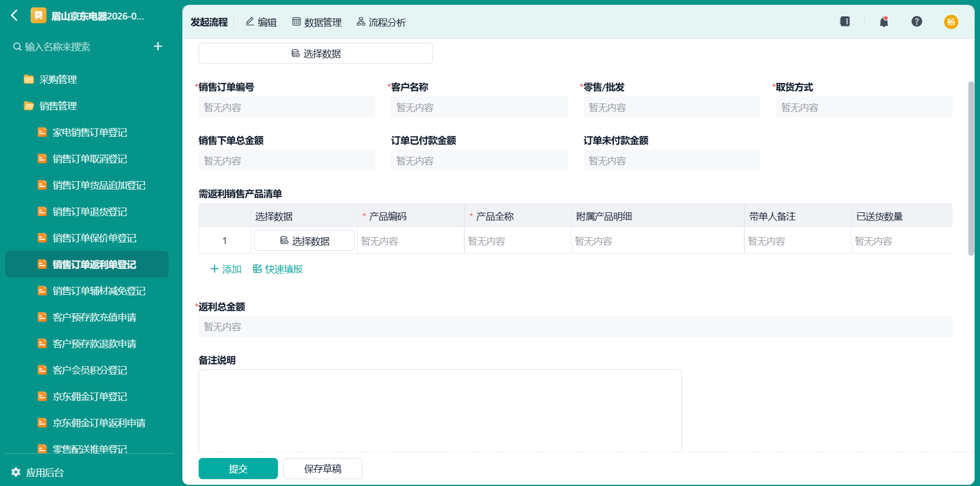Click form icon beside 销售订单退货登记
980x486 pixels.
point(42,211)
